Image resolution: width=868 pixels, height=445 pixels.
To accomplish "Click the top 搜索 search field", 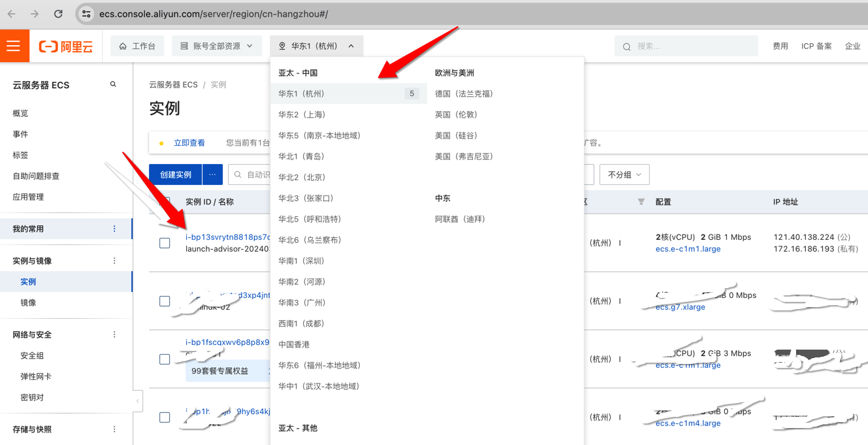I will tap(686, 46).
